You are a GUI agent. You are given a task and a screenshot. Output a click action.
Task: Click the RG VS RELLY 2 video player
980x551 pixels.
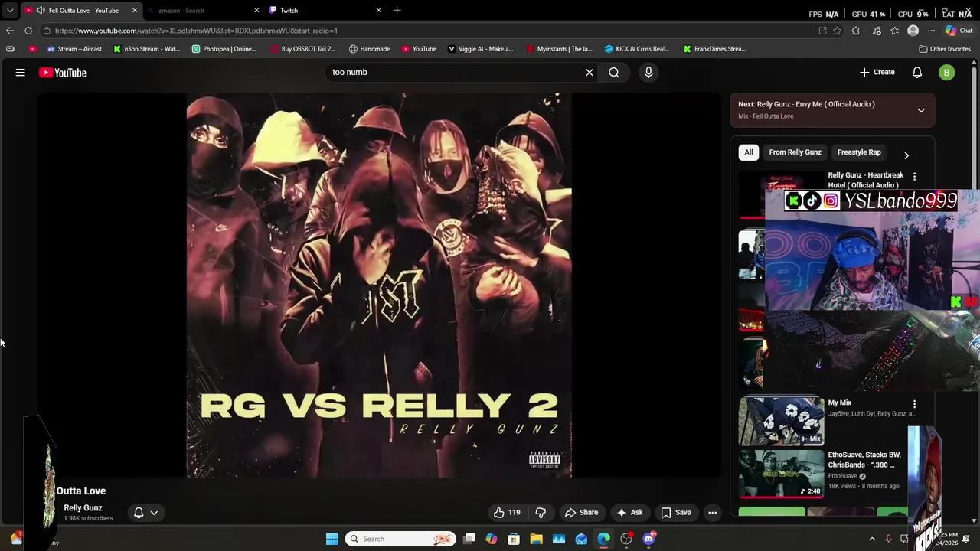(x=379, y=285)
